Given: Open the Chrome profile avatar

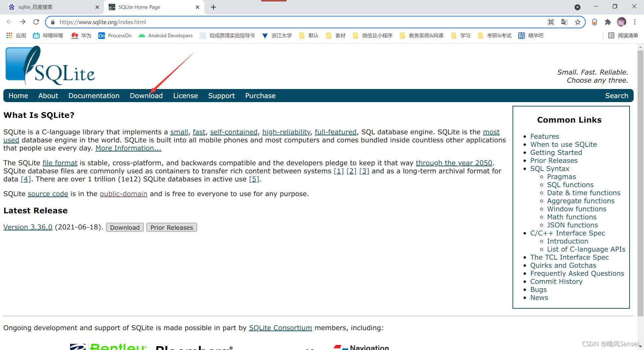Looking at the screenshot, I should [622, 22].
